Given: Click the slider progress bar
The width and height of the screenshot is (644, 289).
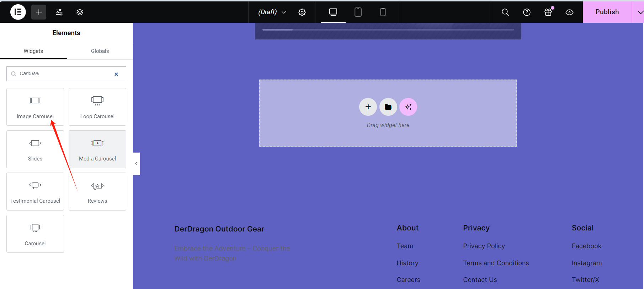Looking at the screenshot, I should click(x=388, y=29).
